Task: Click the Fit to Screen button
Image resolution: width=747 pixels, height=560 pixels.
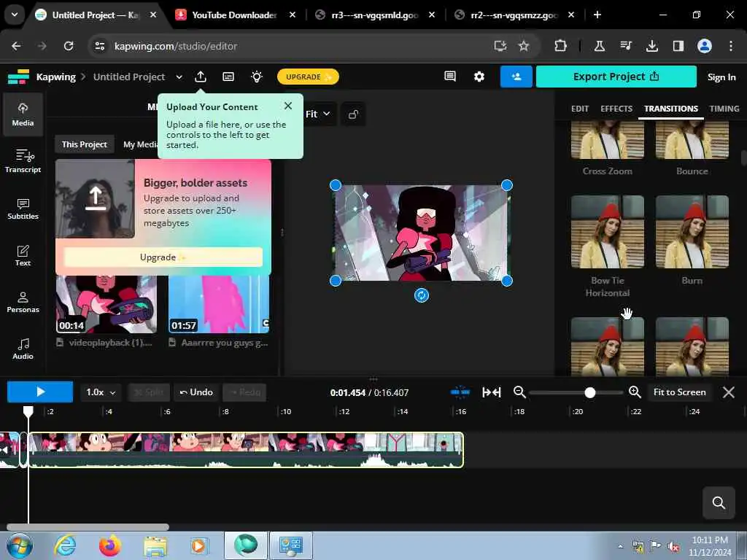Action: tap(679, 392)
